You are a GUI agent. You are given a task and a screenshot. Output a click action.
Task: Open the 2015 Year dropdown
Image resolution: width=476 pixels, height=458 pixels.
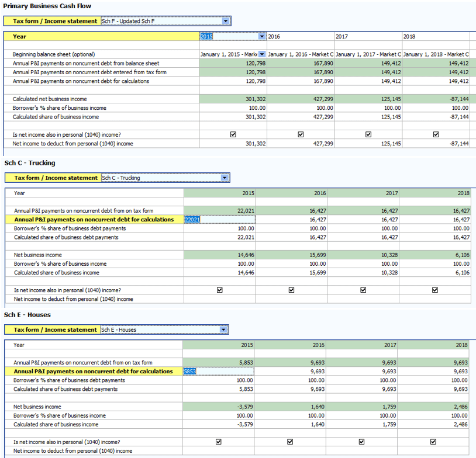coord(262,36)
